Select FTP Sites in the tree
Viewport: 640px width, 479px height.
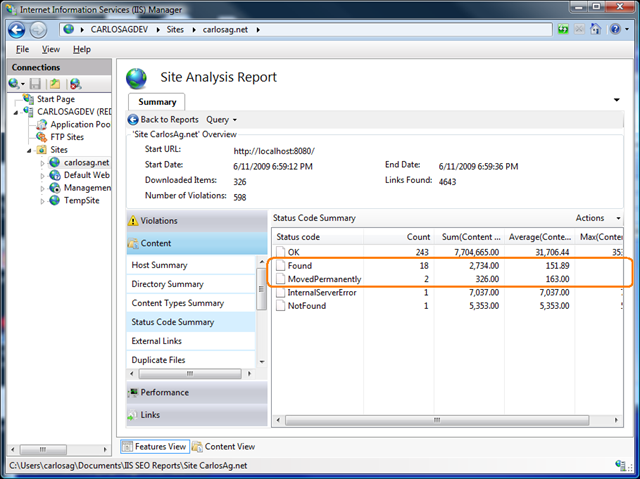67,137
